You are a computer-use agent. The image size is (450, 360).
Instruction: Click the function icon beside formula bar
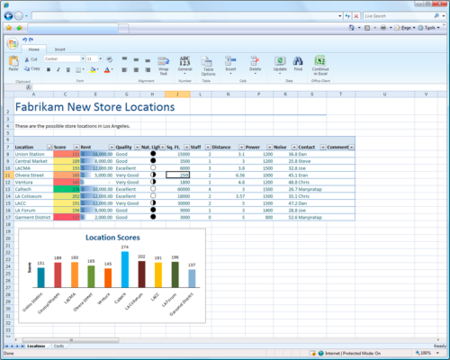pyautogui.click(x=29, y=87)
